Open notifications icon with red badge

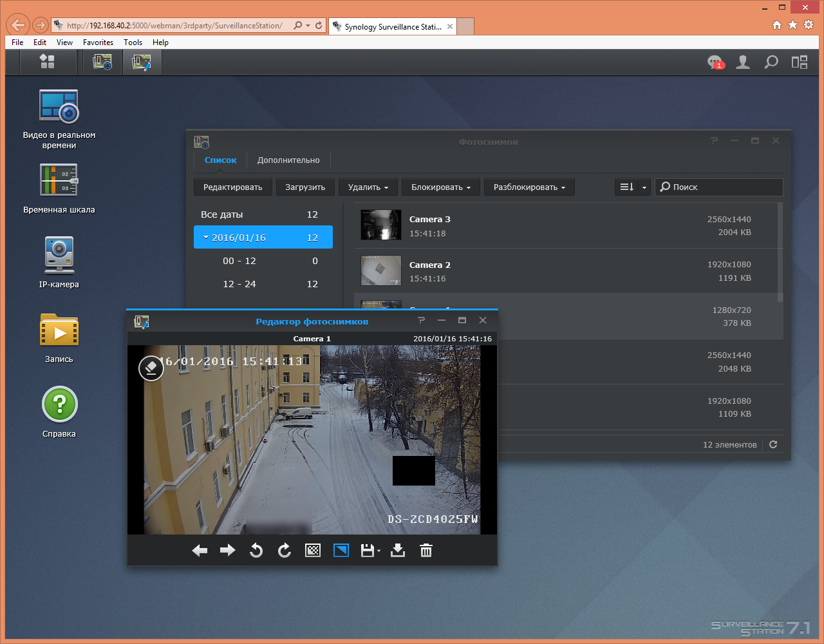coord(715,62)
